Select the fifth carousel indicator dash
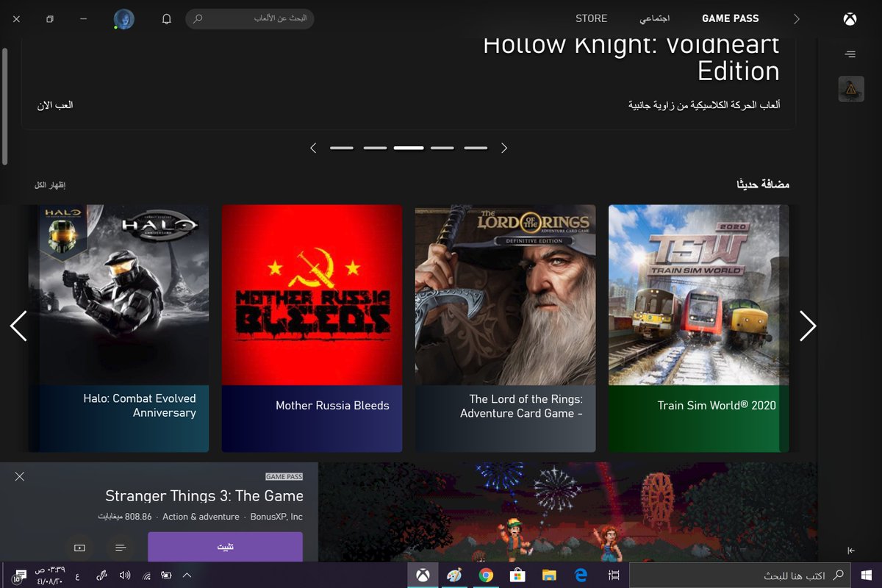The image size is (882, 588). (476, 148)
